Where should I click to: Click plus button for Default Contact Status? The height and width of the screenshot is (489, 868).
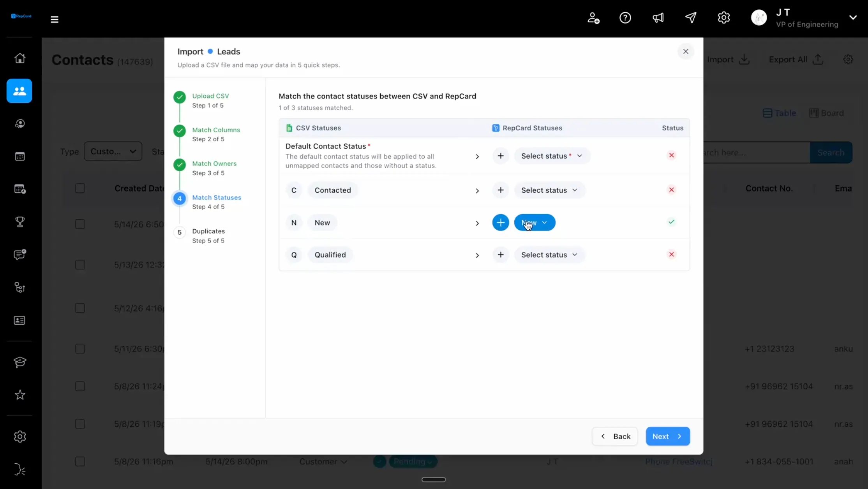tap(501, 156)
